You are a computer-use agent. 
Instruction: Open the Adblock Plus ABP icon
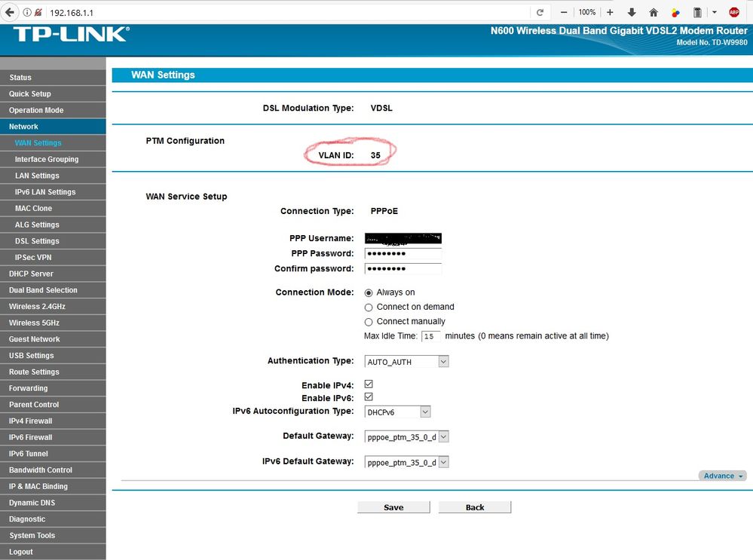733,13
